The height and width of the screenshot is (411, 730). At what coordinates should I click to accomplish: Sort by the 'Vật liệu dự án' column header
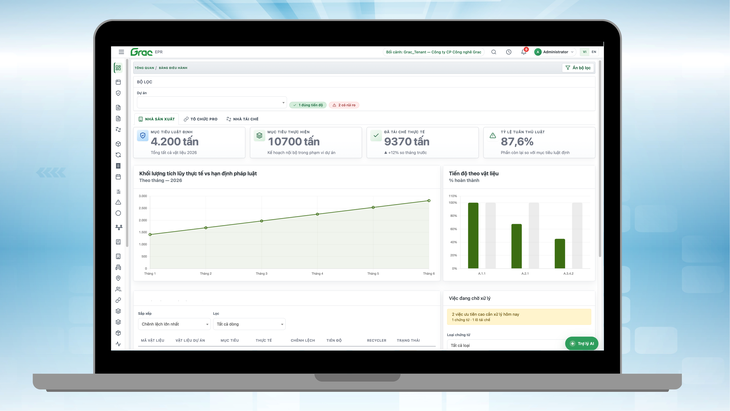point(190,341)
